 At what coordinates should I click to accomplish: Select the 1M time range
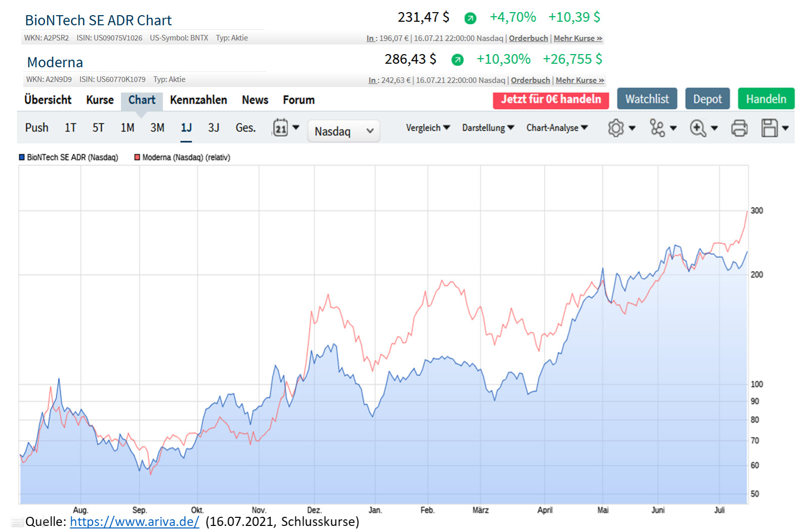(128, 127)
